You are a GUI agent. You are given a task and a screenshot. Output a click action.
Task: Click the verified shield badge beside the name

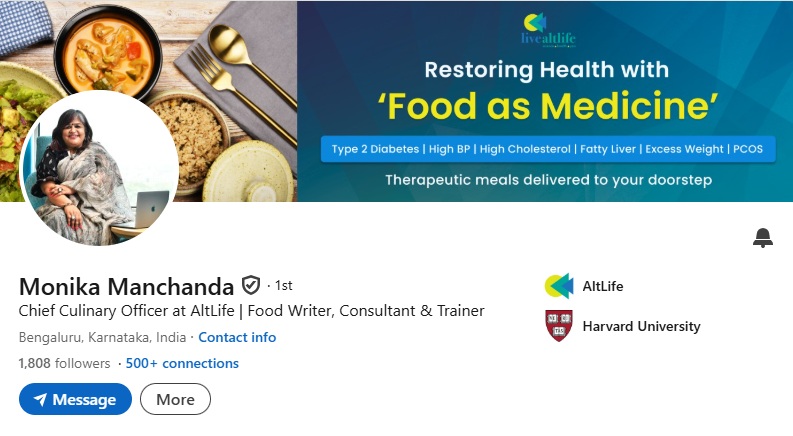click(x=251, y=285)
